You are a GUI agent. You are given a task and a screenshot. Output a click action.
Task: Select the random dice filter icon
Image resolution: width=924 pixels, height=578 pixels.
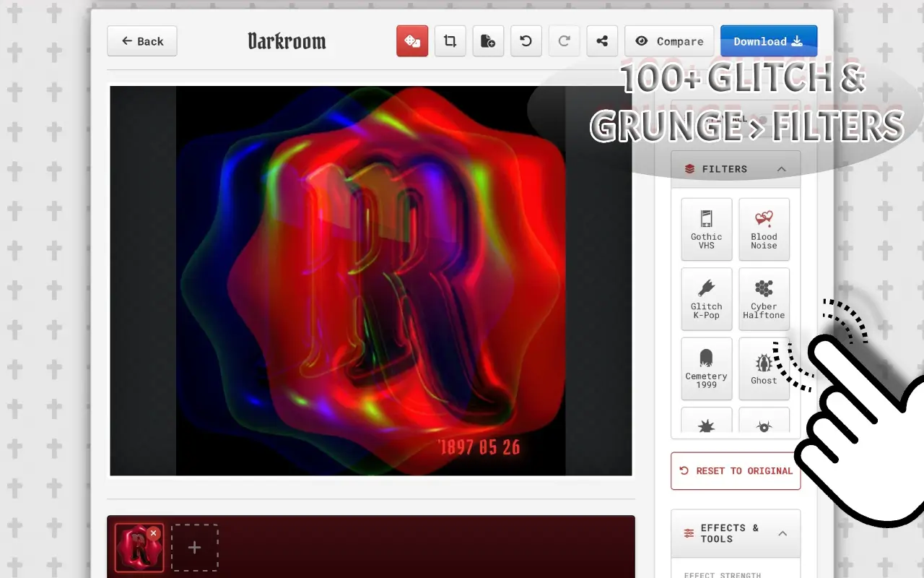click(x=412, y=41)
